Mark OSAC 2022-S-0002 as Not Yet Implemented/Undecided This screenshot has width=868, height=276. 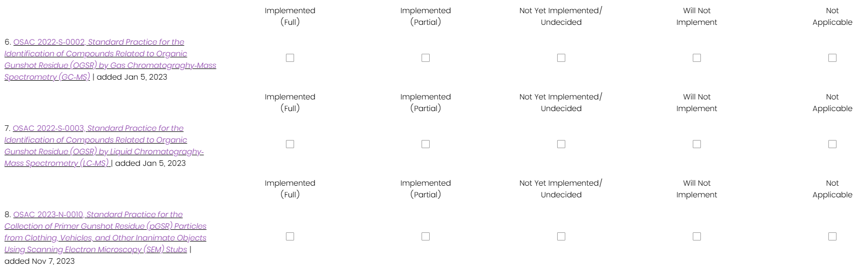click(x=561, y=58)
